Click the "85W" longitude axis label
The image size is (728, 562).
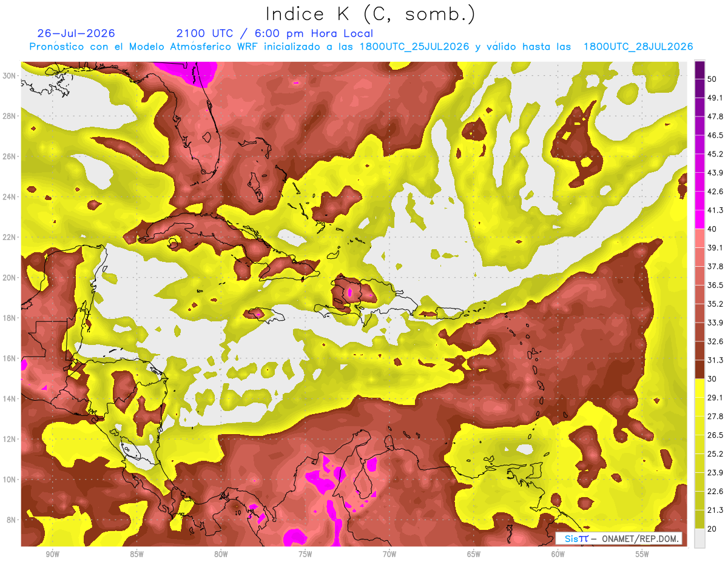click(136, 555)
